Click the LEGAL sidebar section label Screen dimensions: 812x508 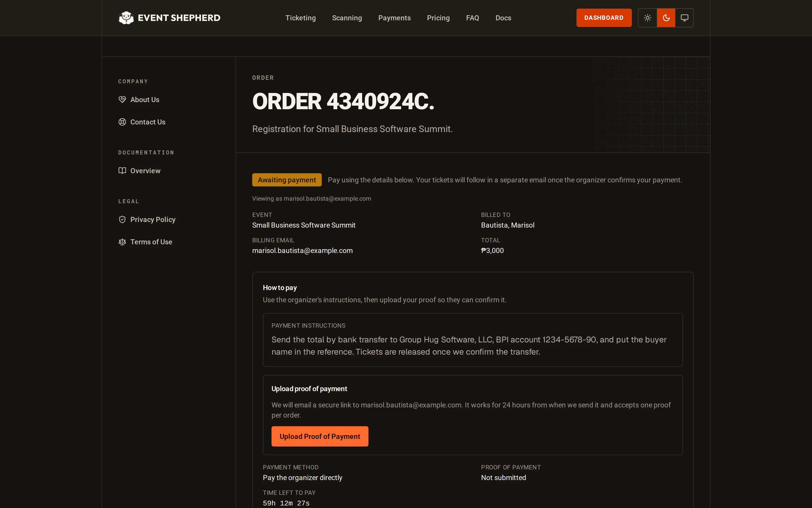[128, 201]
